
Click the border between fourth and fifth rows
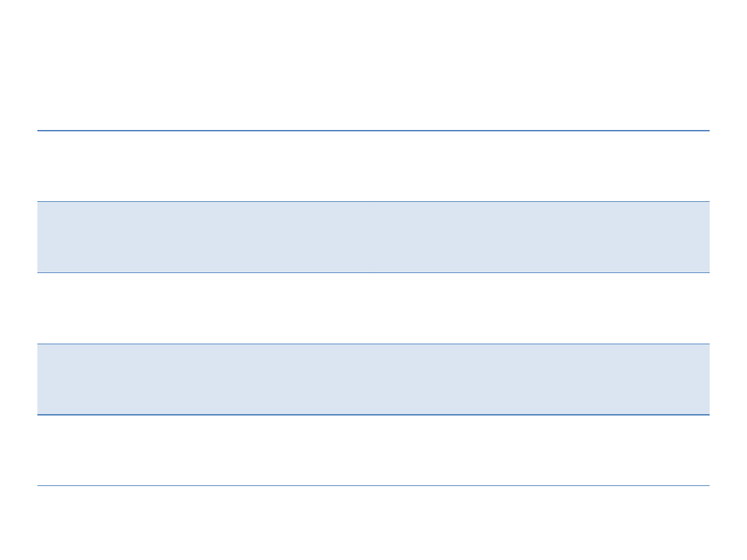(373, 415)
